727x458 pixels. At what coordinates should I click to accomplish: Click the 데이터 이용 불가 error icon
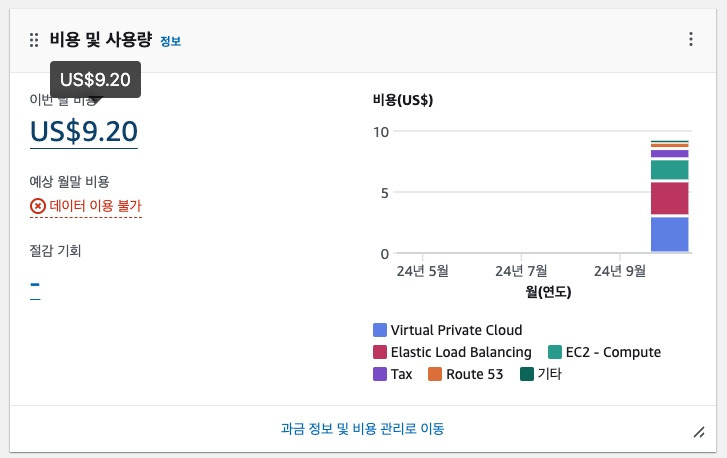38,206
